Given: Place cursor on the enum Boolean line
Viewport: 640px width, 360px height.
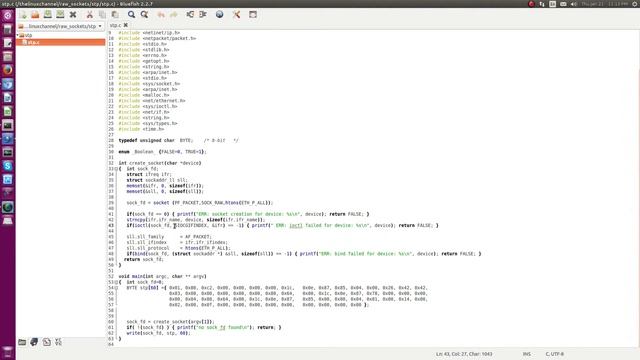Looking at the screenshot, I should pos(162,152).
